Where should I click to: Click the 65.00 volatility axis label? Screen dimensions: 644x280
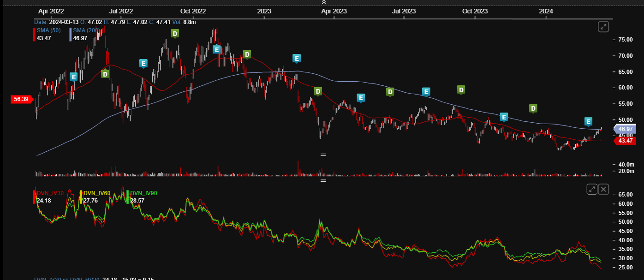(625, 195)
